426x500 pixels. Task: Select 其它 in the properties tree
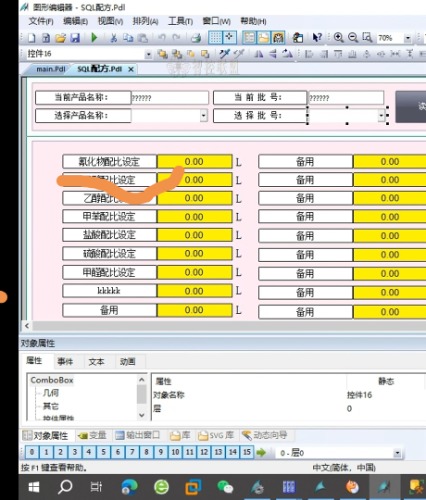[51, 406]
